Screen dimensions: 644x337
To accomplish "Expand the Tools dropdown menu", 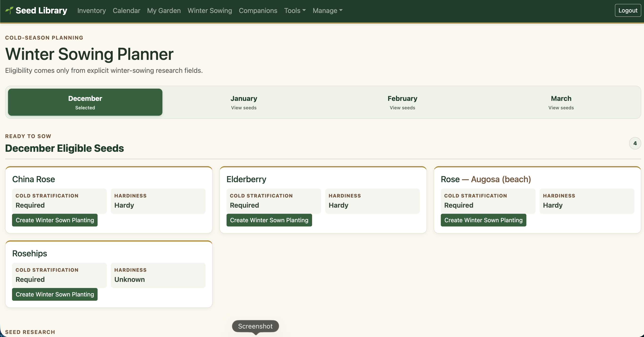I will (295, 11).
